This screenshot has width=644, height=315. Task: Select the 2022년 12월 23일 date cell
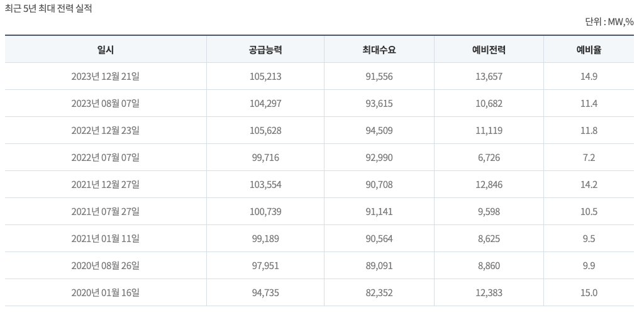(x=106, y=131)
